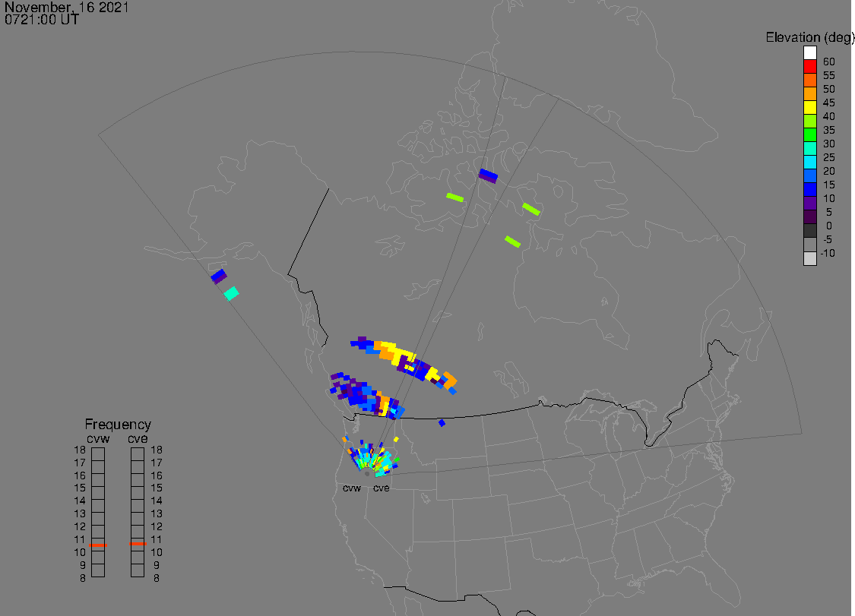Viewport: 855px width, 616px height.
Task: Click the '8' label left of the cvw column
Action: [x=83, y=578]
